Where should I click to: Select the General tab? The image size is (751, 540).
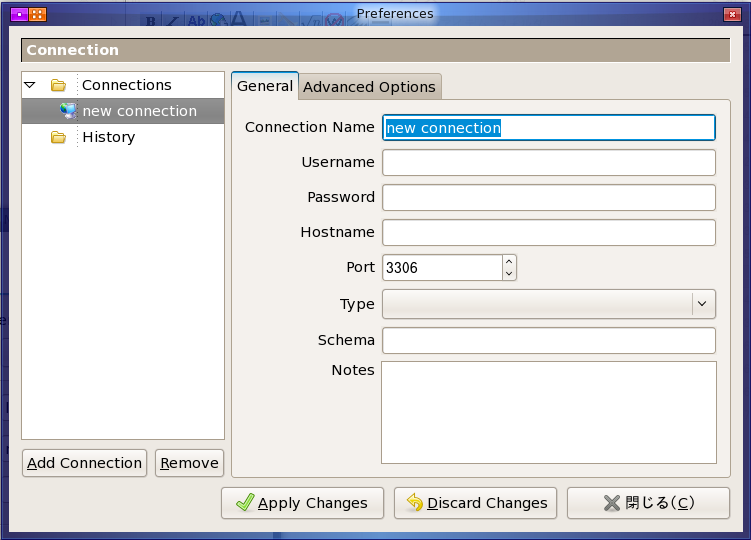click(x=264, y=86)
